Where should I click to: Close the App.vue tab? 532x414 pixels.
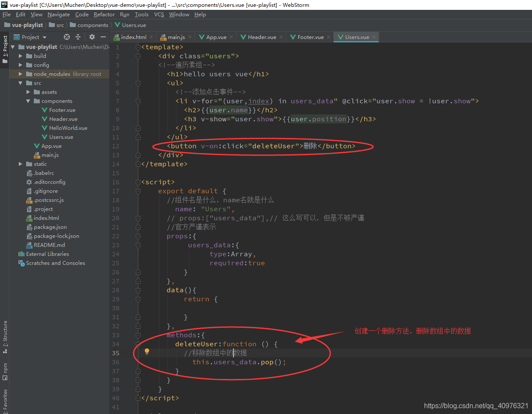click(x=231, y=37)
